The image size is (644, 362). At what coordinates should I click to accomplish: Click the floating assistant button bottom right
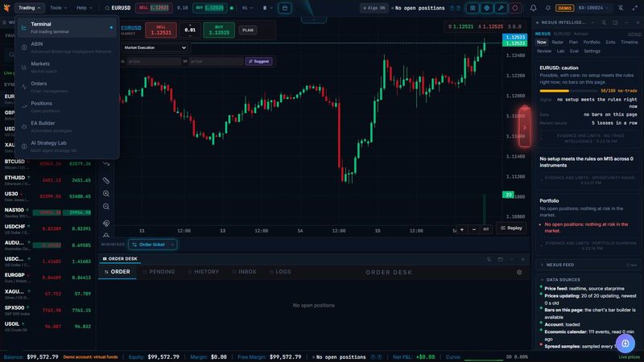[x=625, y=343]
